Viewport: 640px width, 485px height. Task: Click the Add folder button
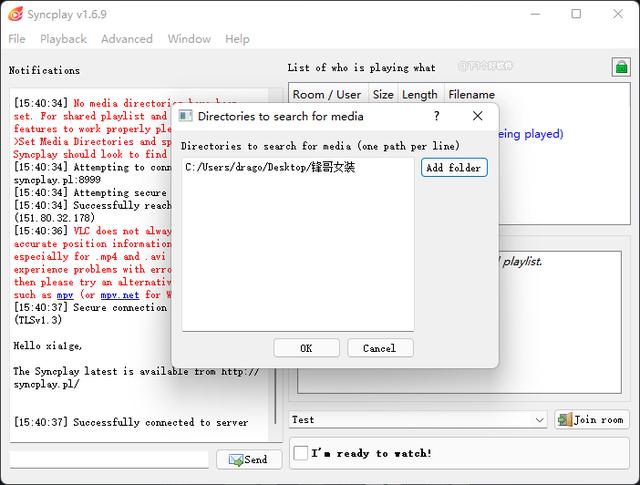pos(454,167)
